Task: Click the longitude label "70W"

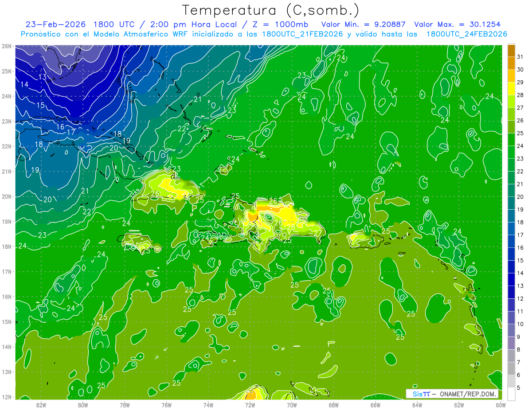Action: tap(292, 405)
